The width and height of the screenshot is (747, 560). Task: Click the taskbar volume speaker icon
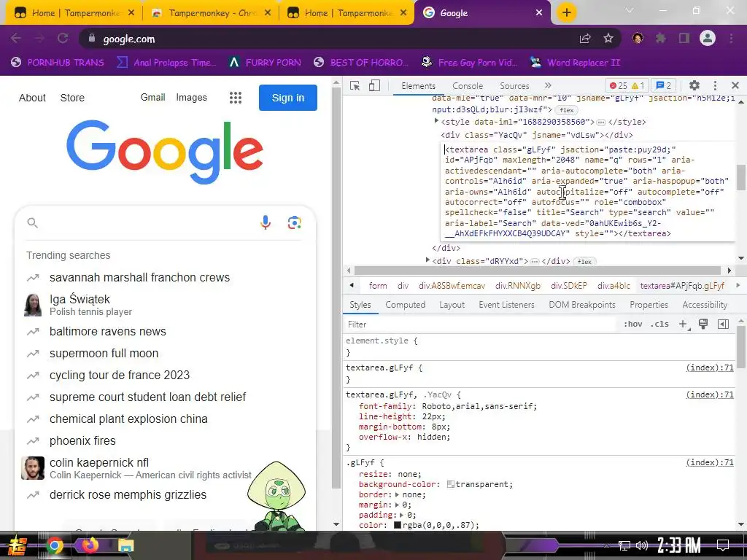point(642,545)
